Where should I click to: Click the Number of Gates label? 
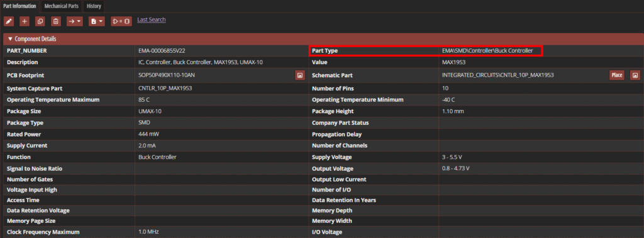click(x=30, y=180)
